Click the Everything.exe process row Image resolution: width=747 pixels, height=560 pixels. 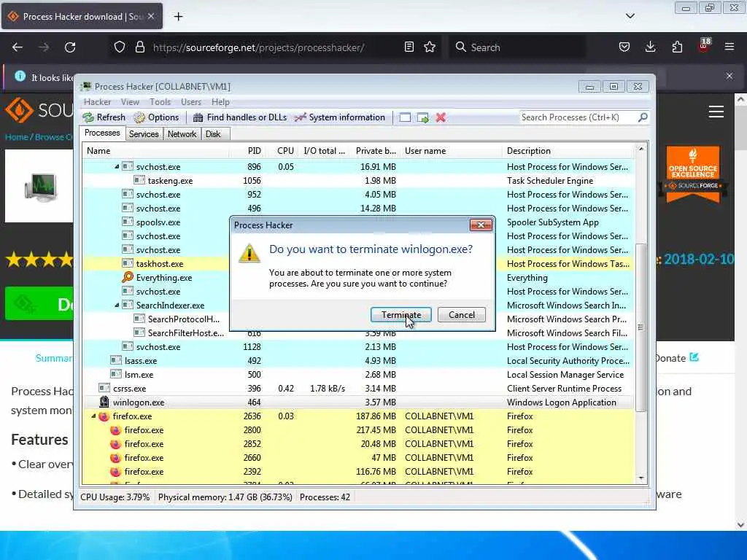pyautogui.click(x=357, y=278)
